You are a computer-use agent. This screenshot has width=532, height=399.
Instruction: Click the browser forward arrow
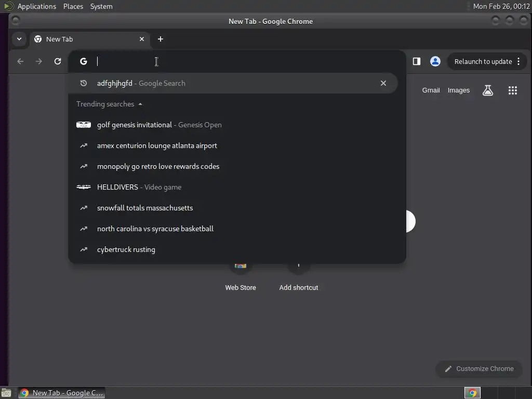coord(38,61)
